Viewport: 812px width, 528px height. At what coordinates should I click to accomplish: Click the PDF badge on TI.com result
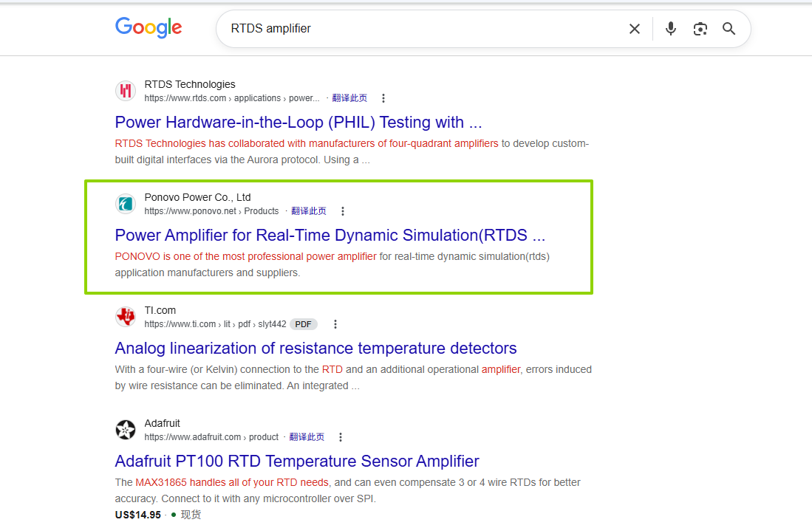304,324
